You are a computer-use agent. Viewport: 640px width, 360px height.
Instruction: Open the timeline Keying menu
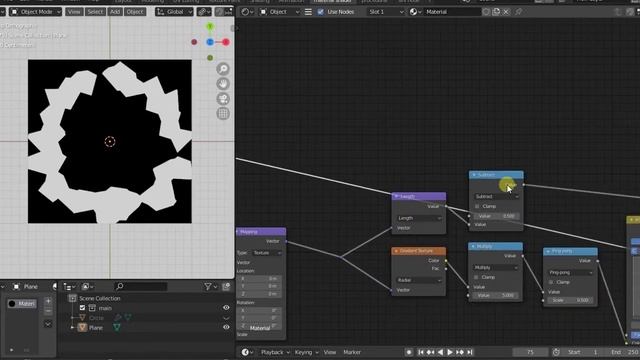(x=306, y=352)
